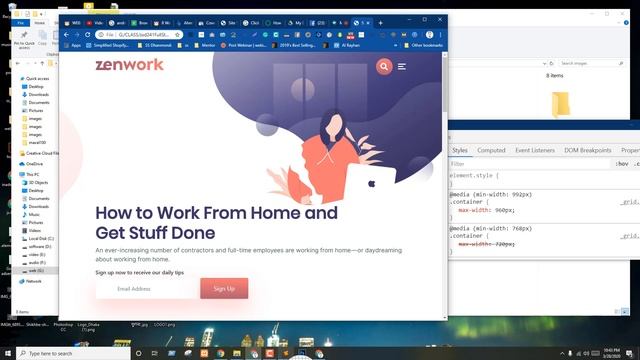Select Local Disk (C:) in sidebar

[38, 238]
